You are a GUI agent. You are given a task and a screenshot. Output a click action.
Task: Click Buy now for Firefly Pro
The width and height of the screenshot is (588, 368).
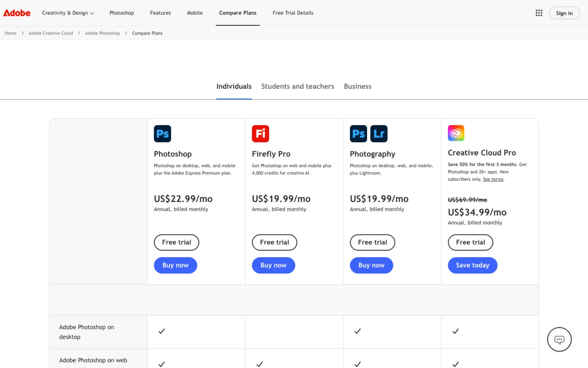(273, 265)
